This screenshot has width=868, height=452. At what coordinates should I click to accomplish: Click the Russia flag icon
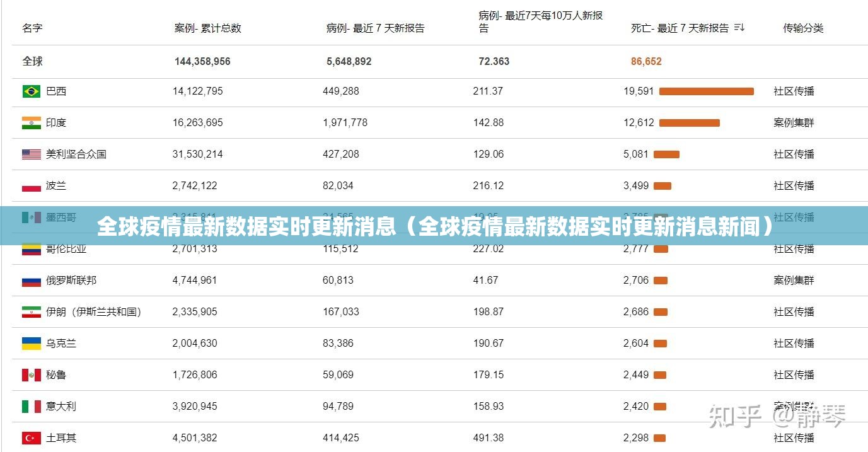point(32,281)
